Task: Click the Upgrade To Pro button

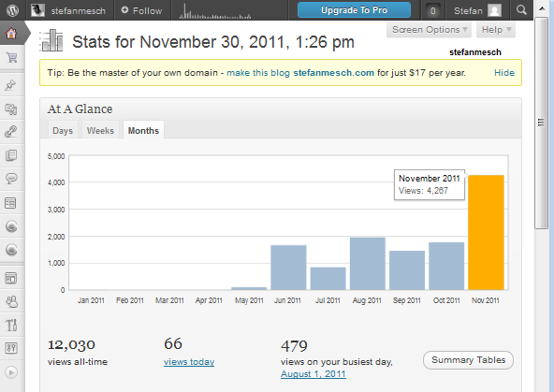Action: point(354,10)
